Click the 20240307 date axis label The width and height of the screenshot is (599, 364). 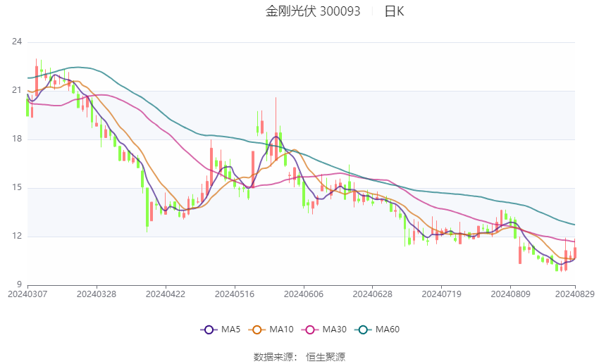(x=27, y=294)
